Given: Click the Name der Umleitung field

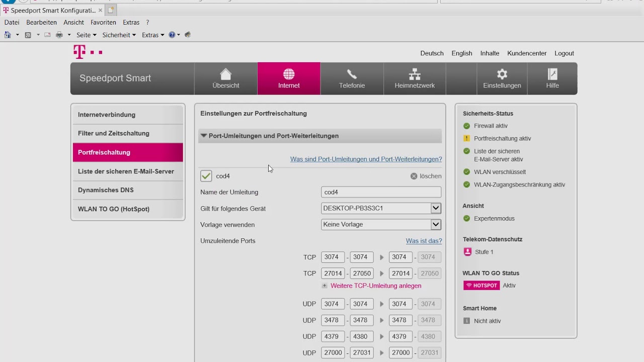Looking at the screenshot, I should 381,192.
